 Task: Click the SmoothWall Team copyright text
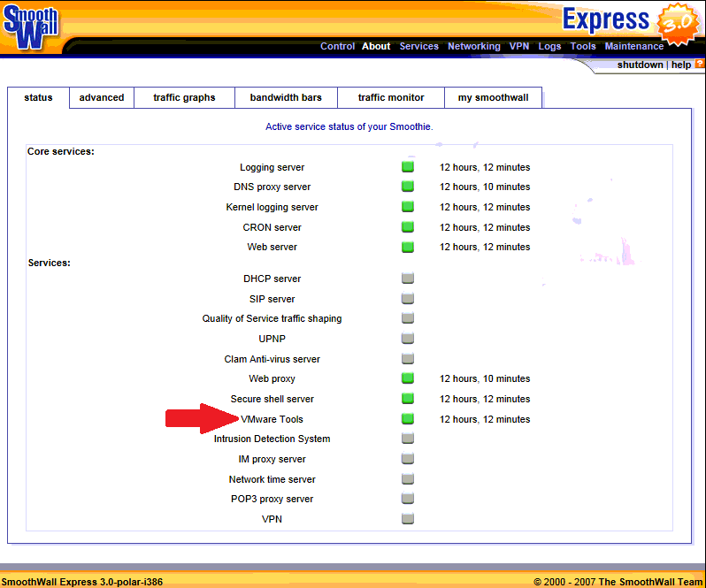619,582
